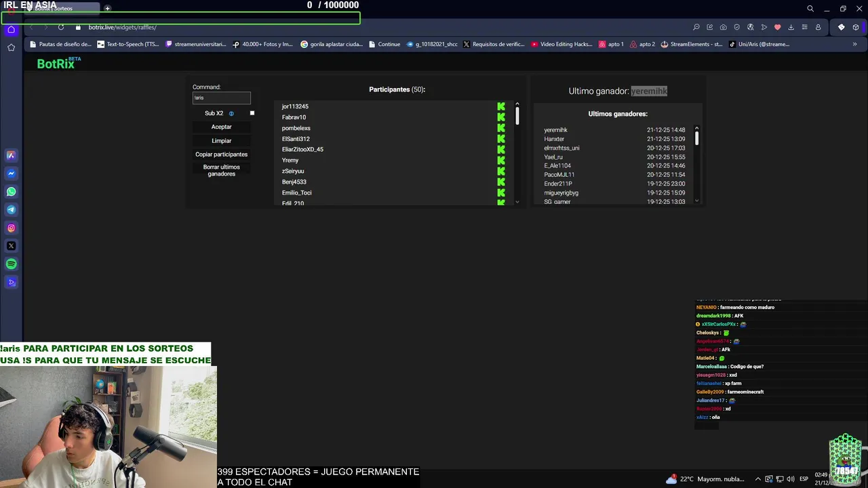Open the '40.000+ Fotos y Im...' bookmark

click(262, 44)
